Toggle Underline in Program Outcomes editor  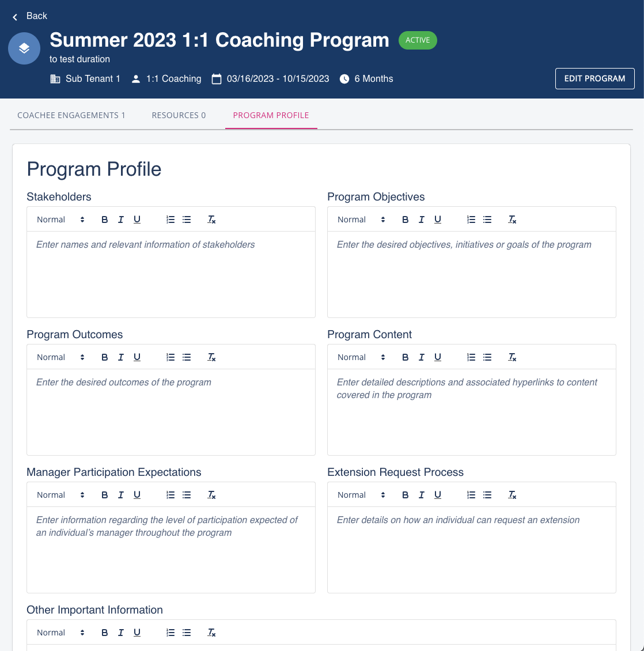tap(137, 357)
